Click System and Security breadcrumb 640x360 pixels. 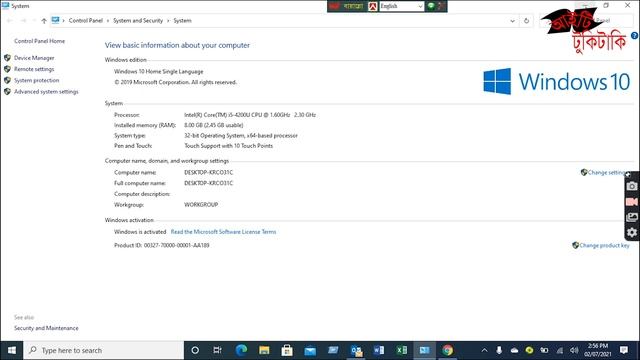pos(138,20)
